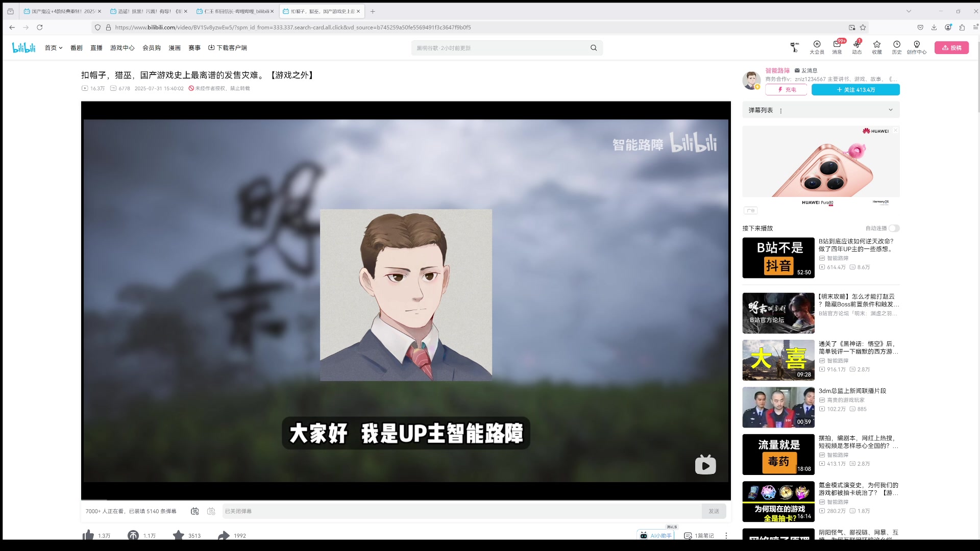
Task: Open the 历史 history icon
Action: click(x=897, y=47)
